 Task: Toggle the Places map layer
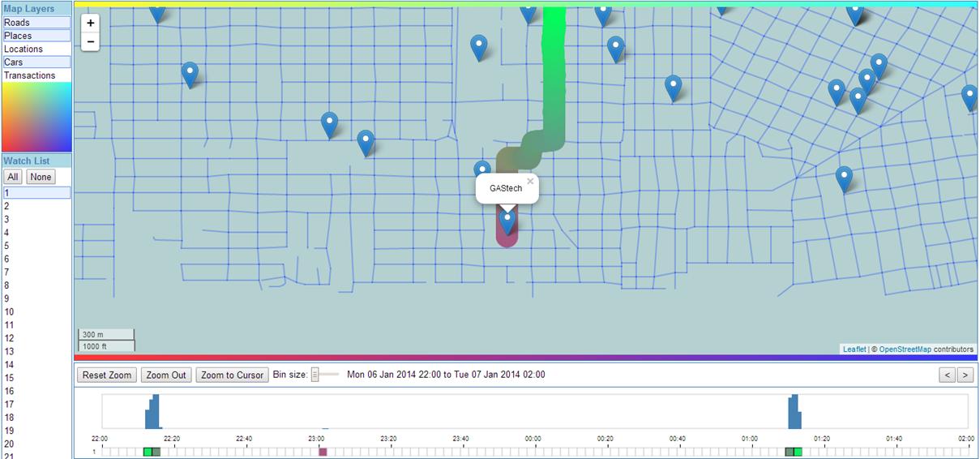(x=36, y=36)
